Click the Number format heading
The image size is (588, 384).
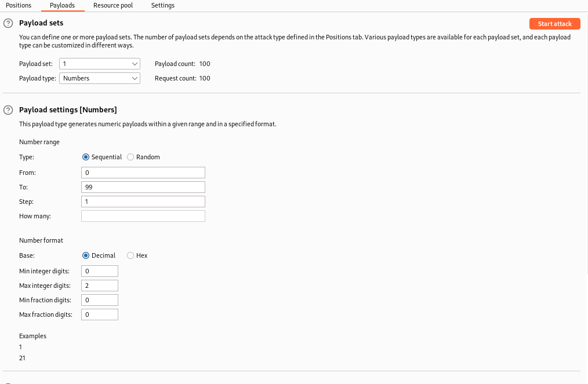(x=41, y=240)
